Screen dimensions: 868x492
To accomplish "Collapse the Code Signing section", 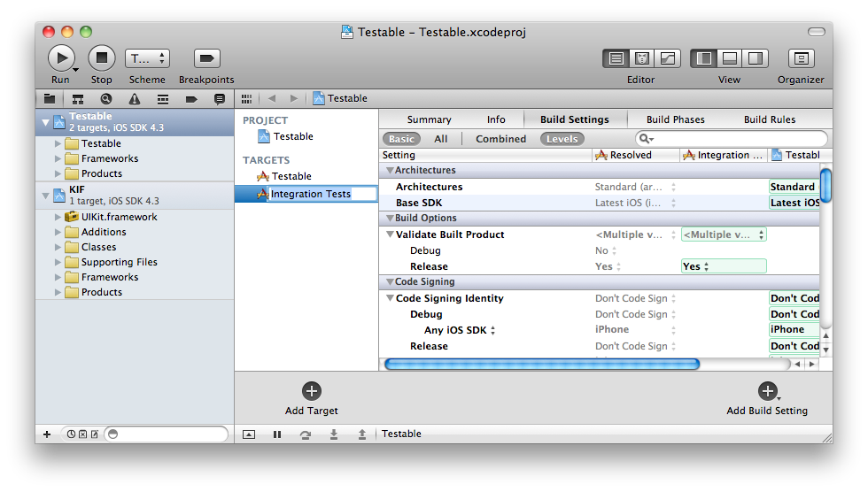I will pos(390,282).
